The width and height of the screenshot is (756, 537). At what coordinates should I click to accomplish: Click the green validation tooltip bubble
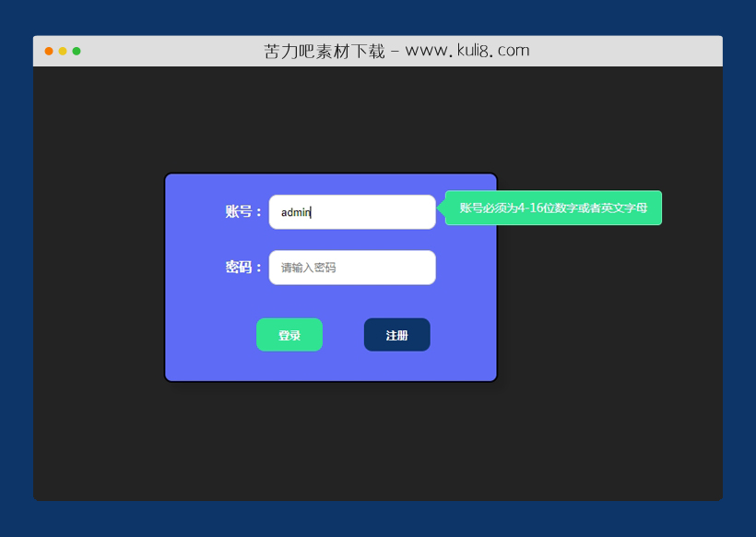pyautogui.click(x=553, y=209)
